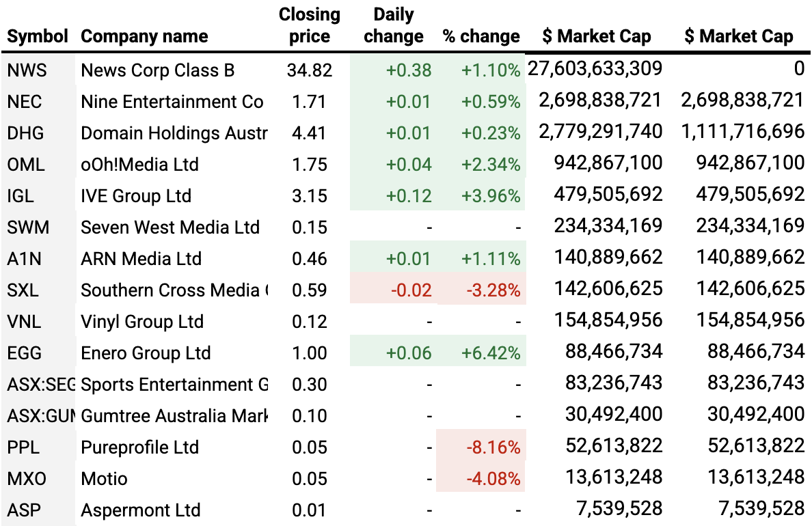Click the Vinyl Group Ltd company name
Viewport: 812px width, 526px height.
coord(142,322)
